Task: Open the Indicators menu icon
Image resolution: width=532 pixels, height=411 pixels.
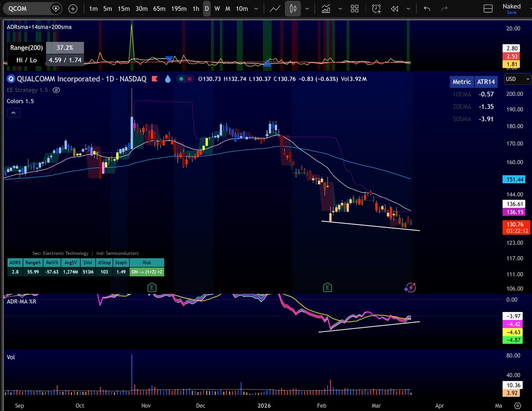Action: pyautogui.click(x=326, y=8)
